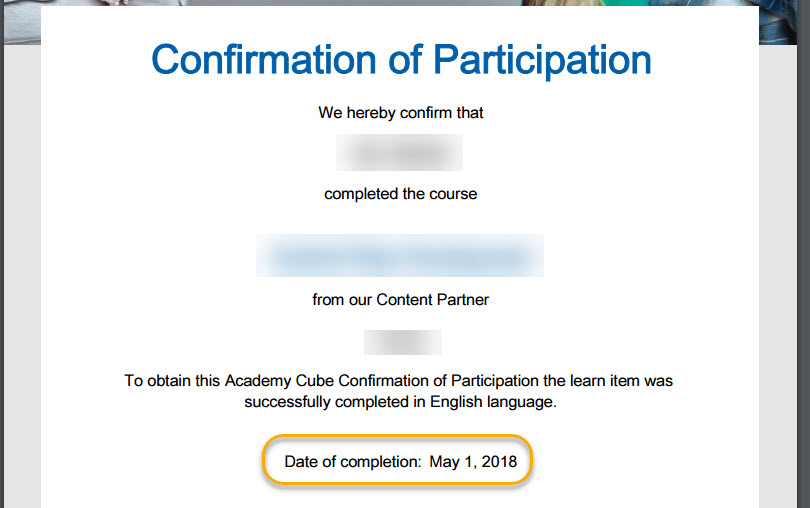Click the gray margin left of the certificate
This screenshot has height=508, width=810.
pyautogui.click(x=22, y=276)
